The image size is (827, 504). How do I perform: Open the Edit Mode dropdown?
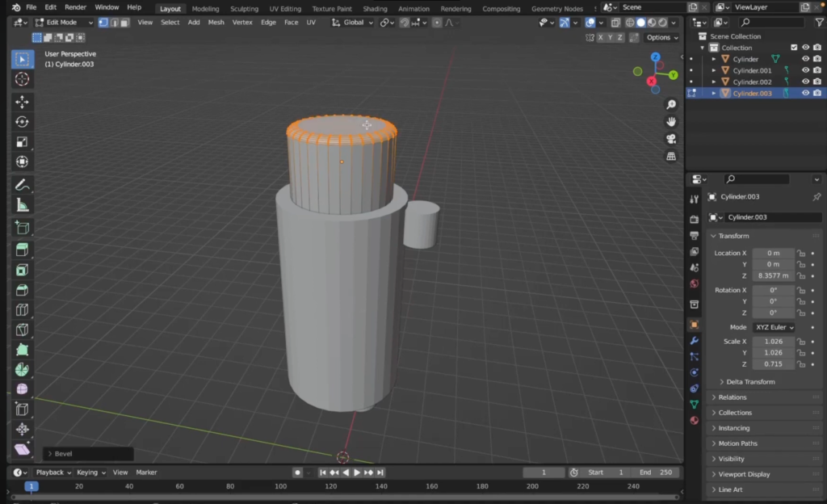(61, 23)
